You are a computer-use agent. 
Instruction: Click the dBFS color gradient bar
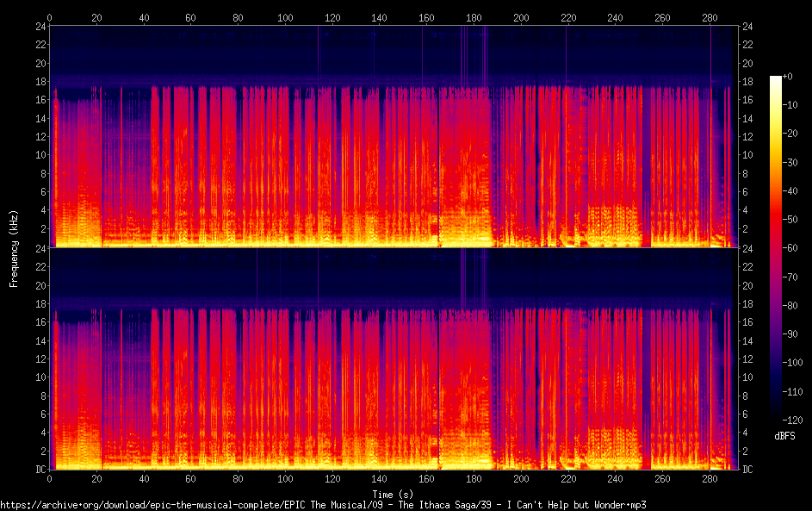coord(775,248)
